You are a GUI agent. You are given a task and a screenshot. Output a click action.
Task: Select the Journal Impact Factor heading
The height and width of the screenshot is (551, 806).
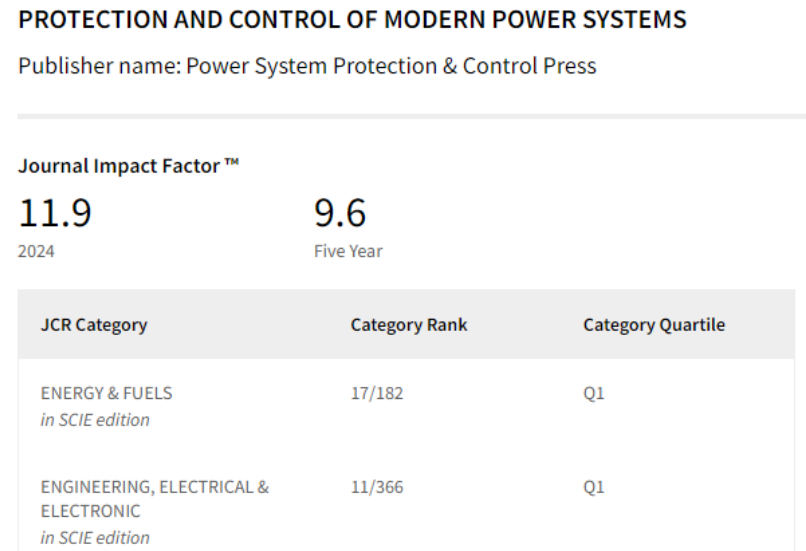pyautogui.click(x=119, y=166)
